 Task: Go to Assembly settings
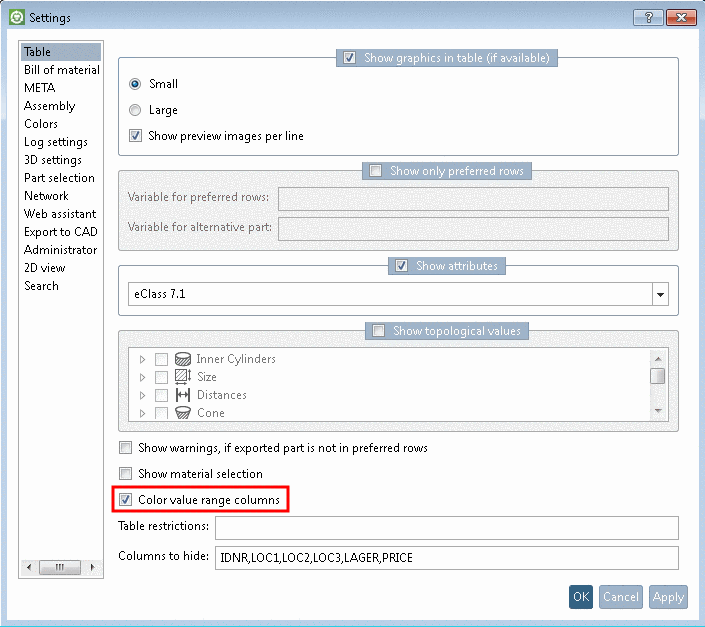(49, 106)
